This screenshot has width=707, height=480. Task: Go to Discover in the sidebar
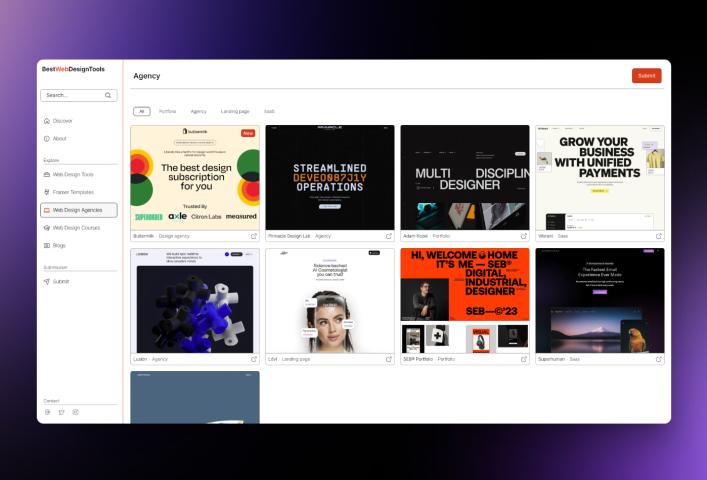click(62, 121)
